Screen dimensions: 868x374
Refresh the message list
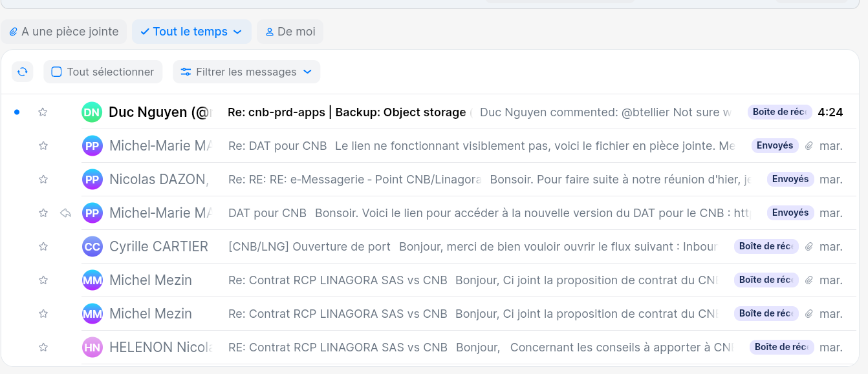pyautogui.click(x=22, y=71)
